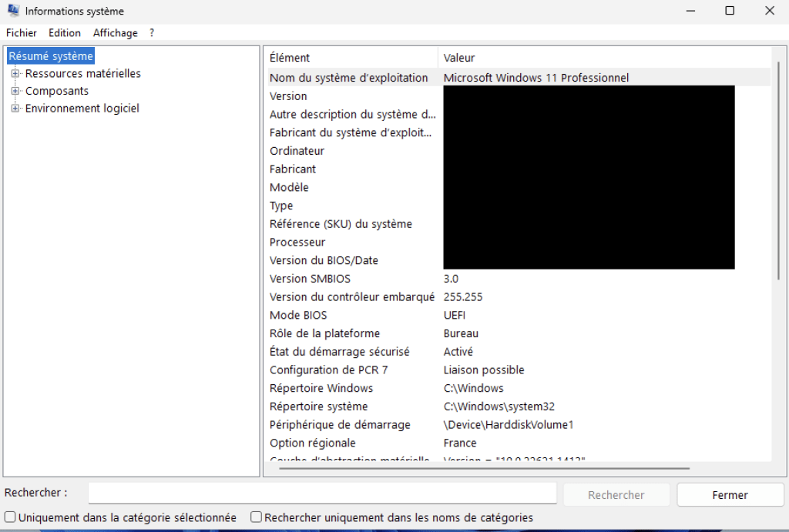Sort by the Élément column header

coord(352,58)
